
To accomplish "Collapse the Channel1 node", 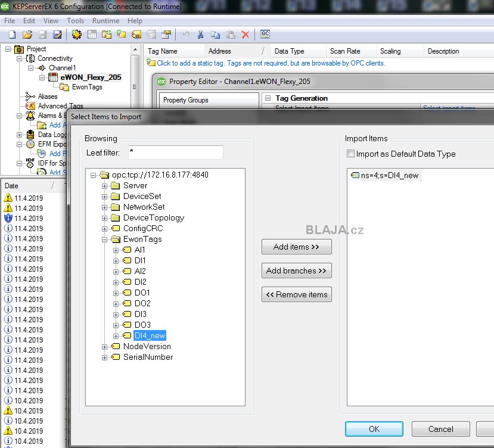I will point(30,68).
